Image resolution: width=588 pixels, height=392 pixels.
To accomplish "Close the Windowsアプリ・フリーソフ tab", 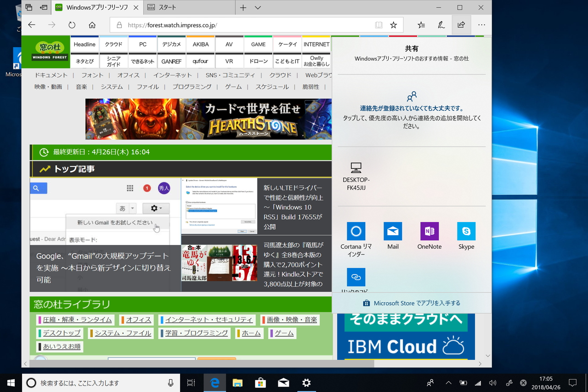I will (137, 8).
